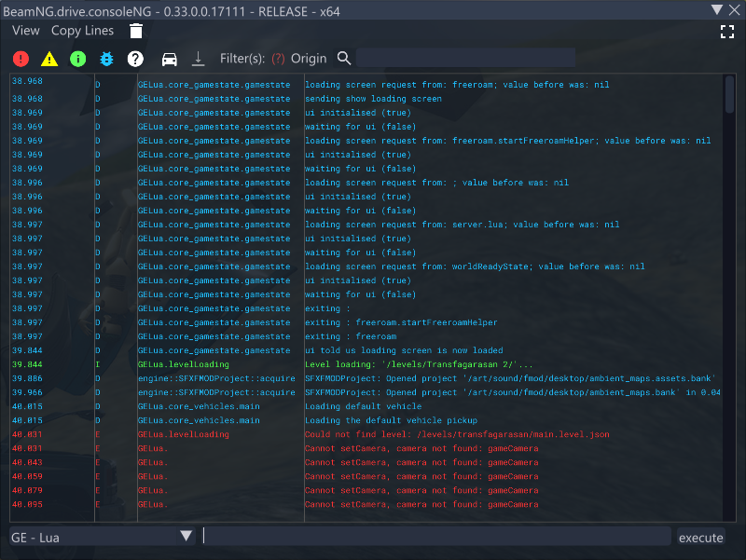Screen dimensions: 746x560
Task: Focus the filter search input field
Action: (465, 58)
